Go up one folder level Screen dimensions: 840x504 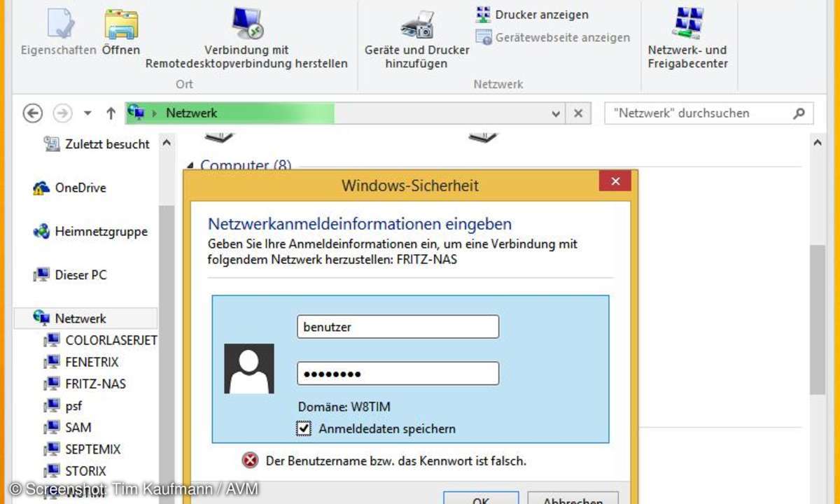(111, 113)
